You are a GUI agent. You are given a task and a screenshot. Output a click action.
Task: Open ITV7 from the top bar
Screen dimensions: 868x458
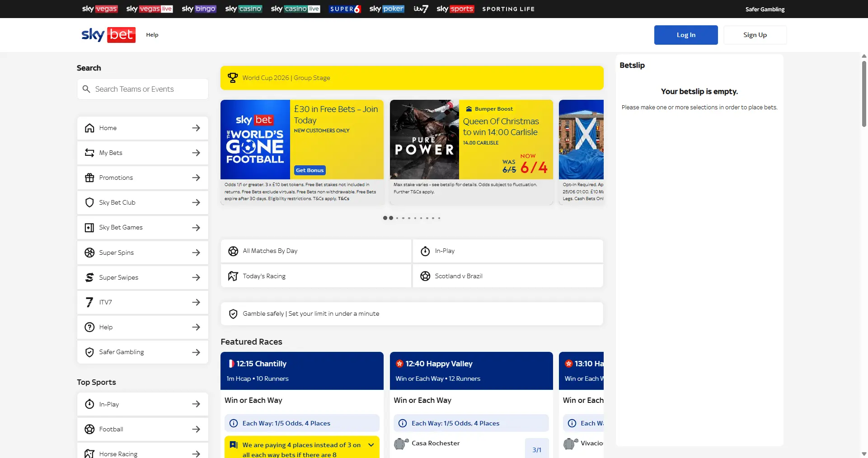421,9
